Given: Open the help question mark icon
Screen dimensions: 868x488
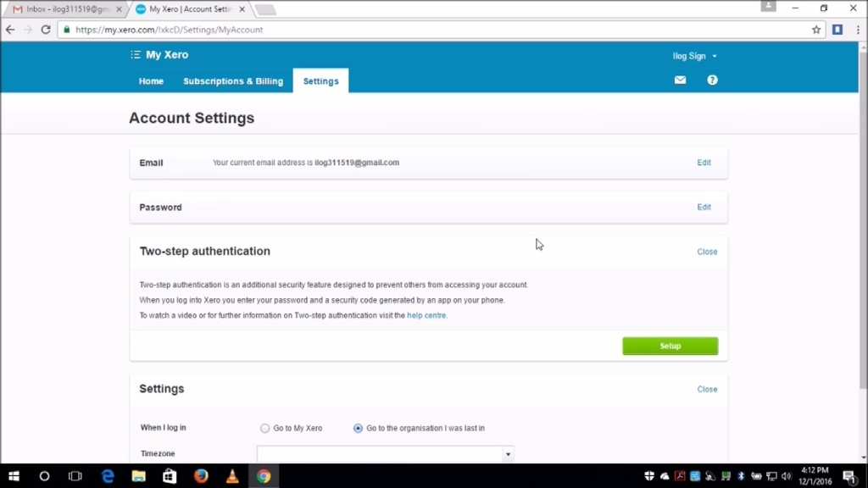Looking at the screenshot, I should pyautogui.click(x=712, y=80).
